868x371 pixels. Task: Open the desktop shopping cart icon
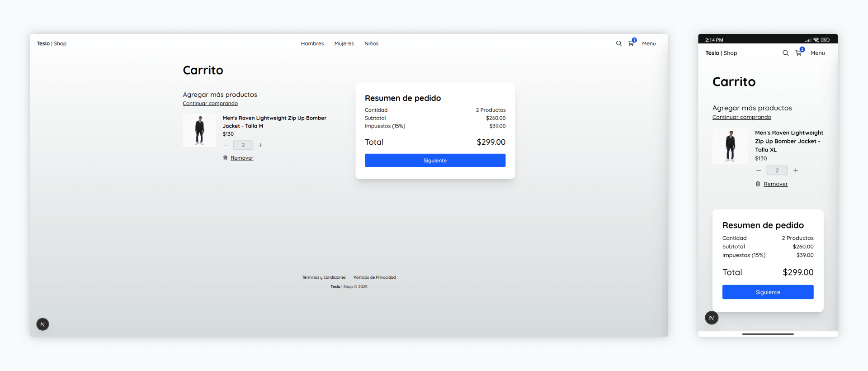pyautogui.click(x=631, y=43)
